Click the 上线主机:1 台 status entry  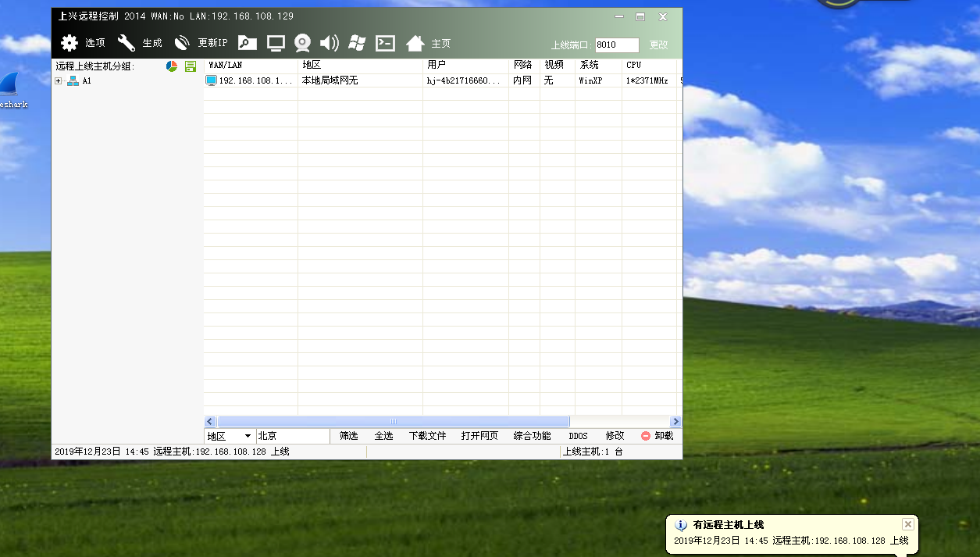593,452
